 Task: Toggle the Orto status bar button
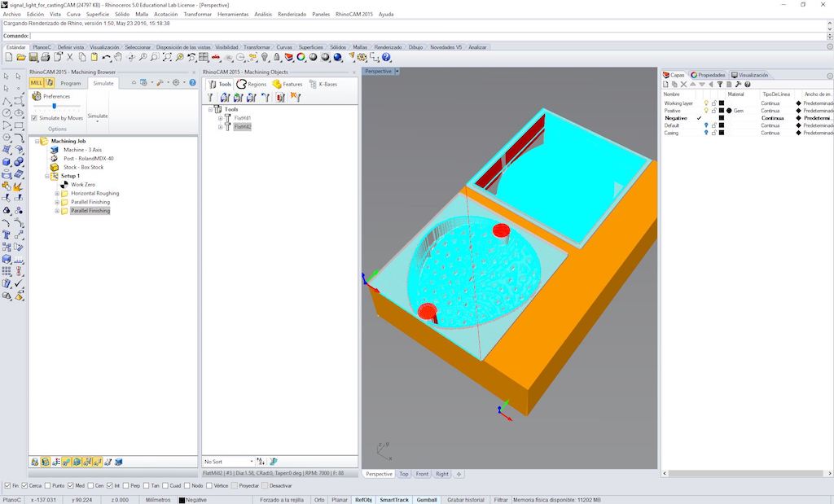(x=319, y=500)
